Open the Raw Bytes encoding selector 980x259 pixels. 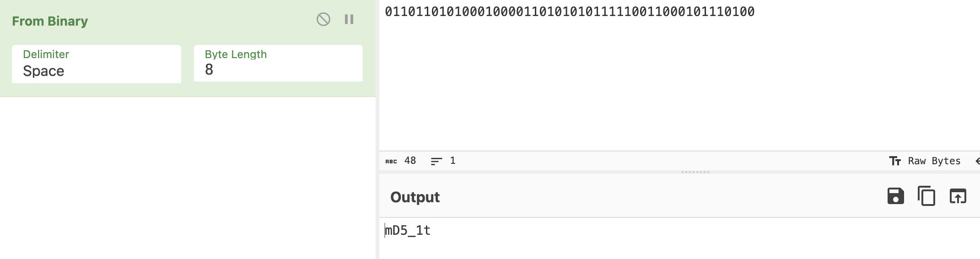pos(934,161)
